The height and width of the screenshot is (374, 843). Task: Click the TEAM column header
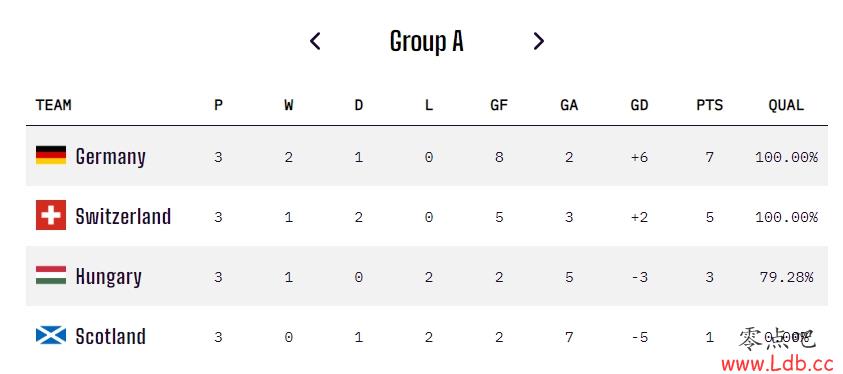[x=53, y=105]
